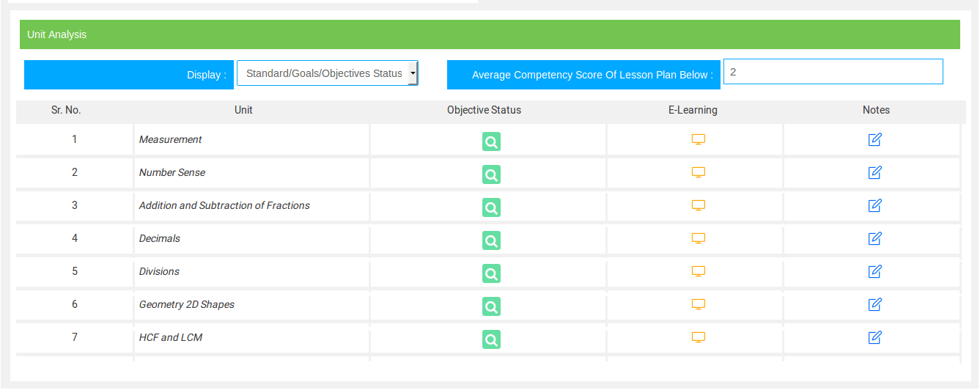Click magnifier icon for Decimals row
This screenshot has width=980, height=390.
[491, 240]
